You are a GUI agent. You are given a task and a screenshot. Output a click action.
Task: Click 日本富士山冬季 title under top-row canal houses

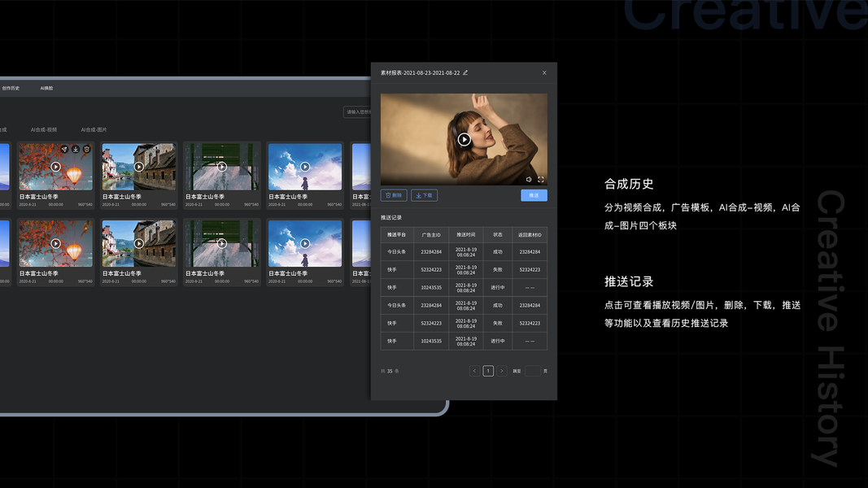[122, 196]
